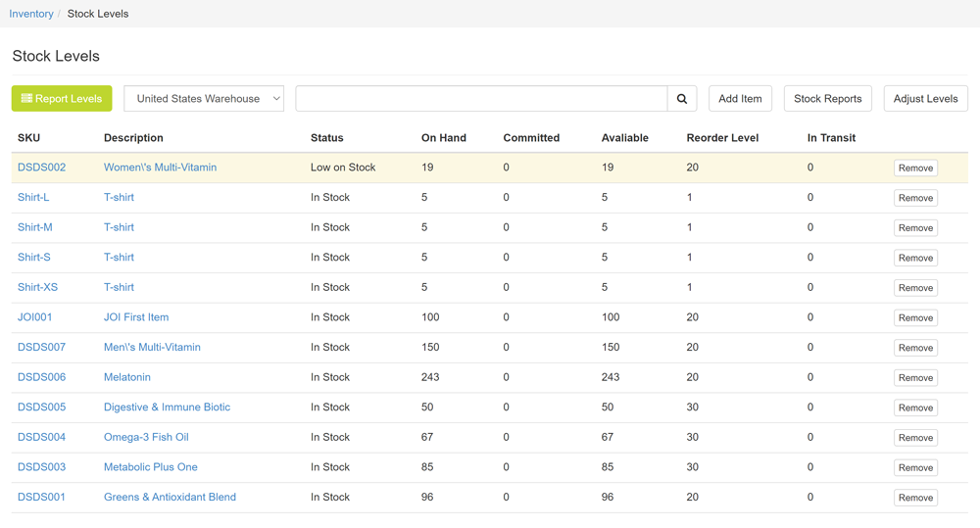Open the United States Warehouse dropdown

pos(204,99)
